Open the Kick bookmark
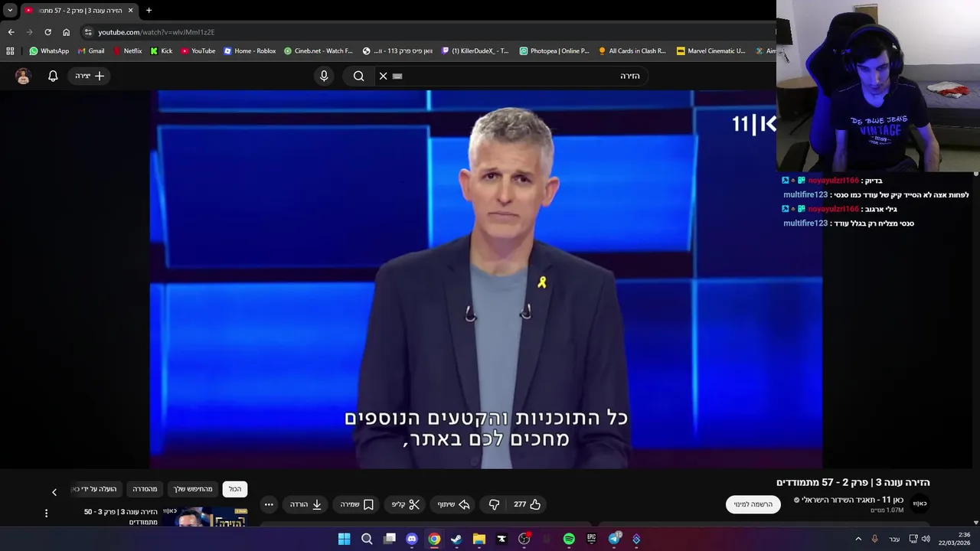The image size is (980, 551). (162, 51)
